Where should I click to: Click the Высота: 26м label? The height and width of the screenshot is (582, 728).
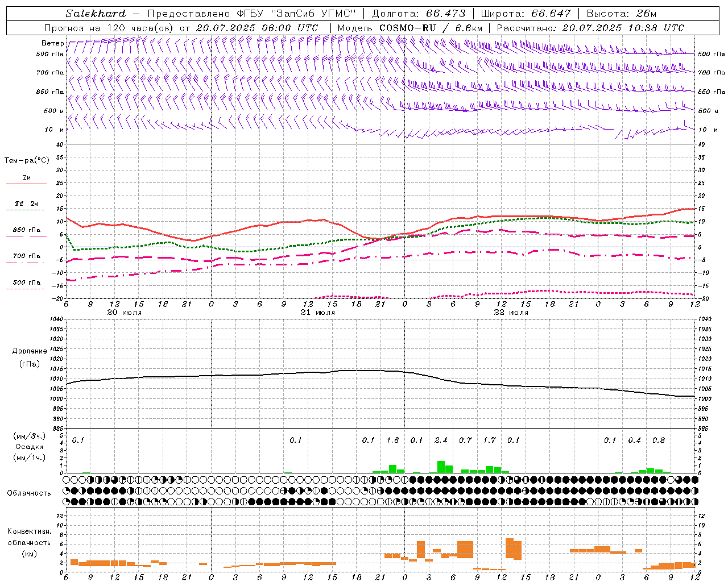pyautogui.click(x=621, y=14)
